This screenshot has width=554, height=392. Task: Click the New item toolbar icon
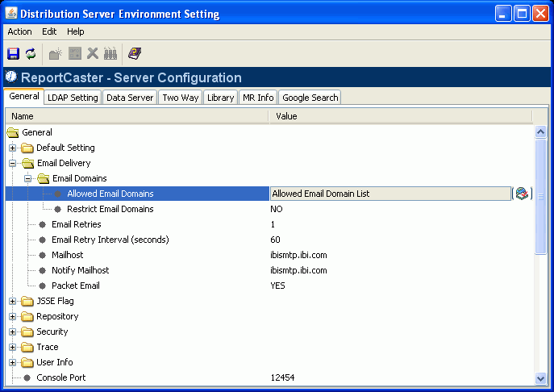56,54
